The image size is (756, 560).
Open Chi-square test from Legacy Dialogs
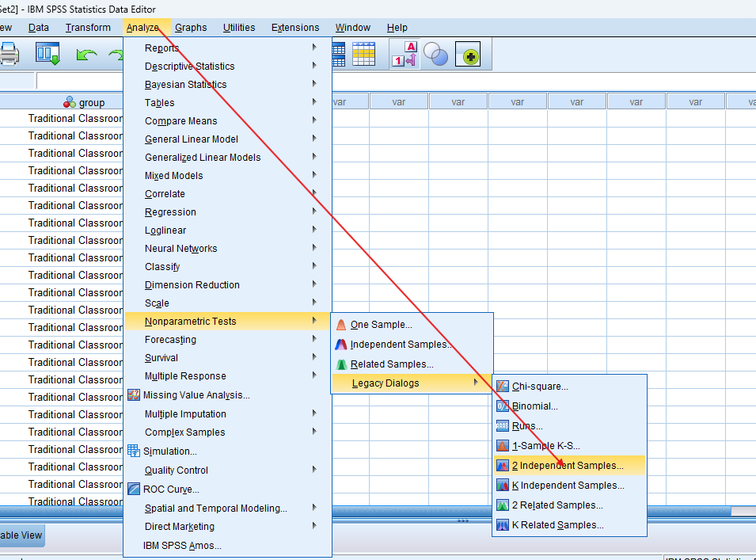click(540, 387)
